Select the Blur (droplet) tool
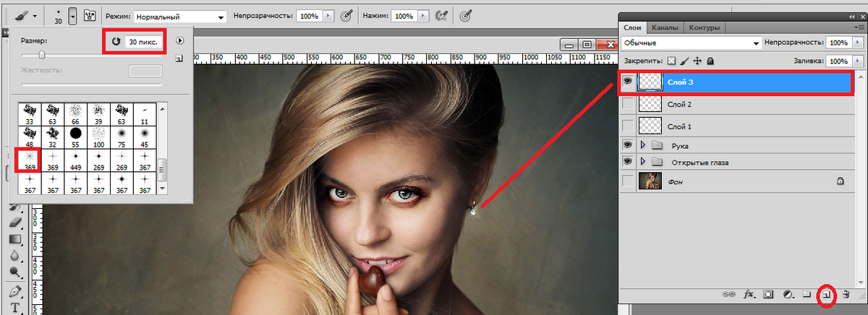 coord(15,256)
